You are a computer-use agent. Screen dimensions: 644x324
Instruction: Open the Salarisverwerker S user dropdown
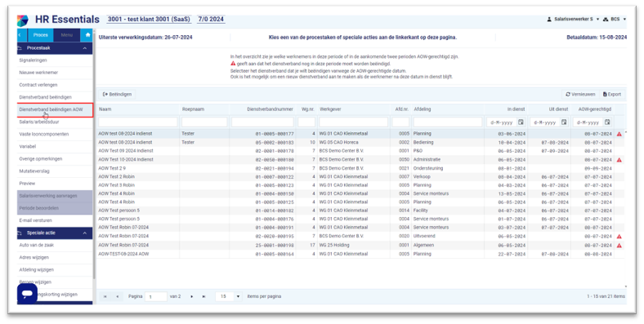[573, 20]
